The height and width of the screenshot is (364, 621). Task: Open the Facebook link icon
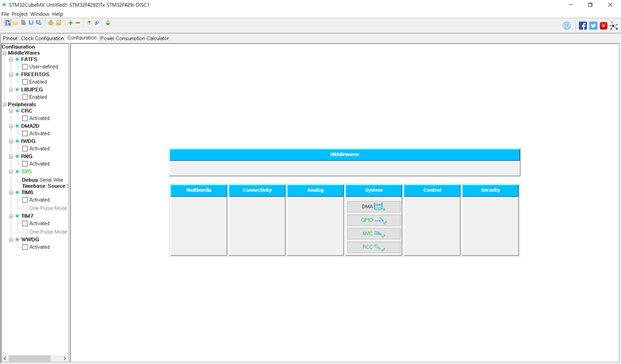583,26
